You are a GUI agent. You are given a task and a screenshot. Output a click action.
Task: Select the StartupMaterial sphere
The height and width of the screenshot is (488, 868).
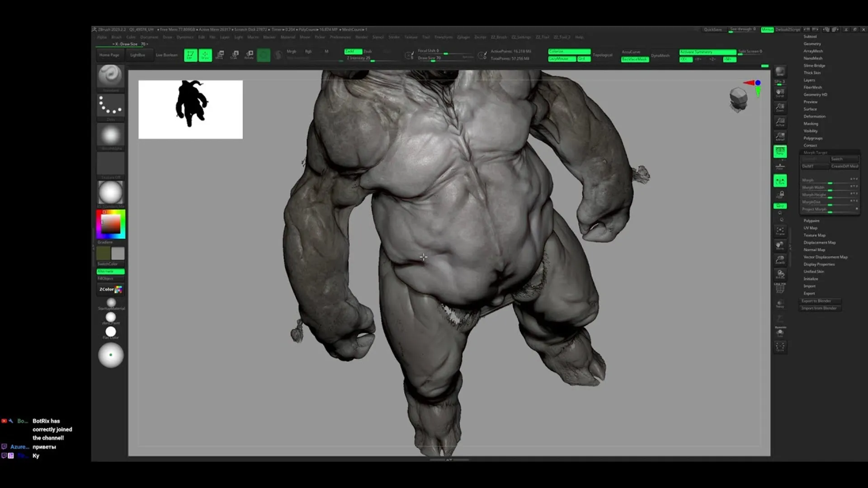pos(111,303)
